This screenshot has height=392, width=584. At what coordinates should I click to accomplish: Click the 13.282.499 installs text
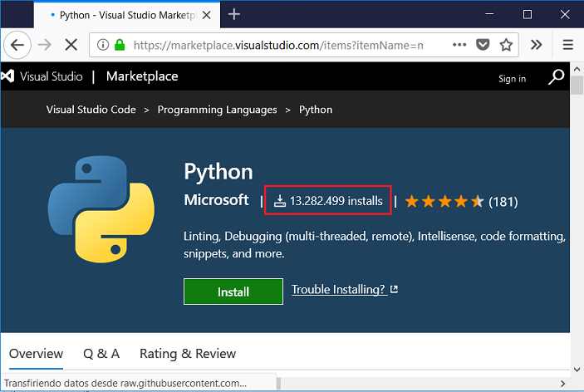(x=336, y=201)
